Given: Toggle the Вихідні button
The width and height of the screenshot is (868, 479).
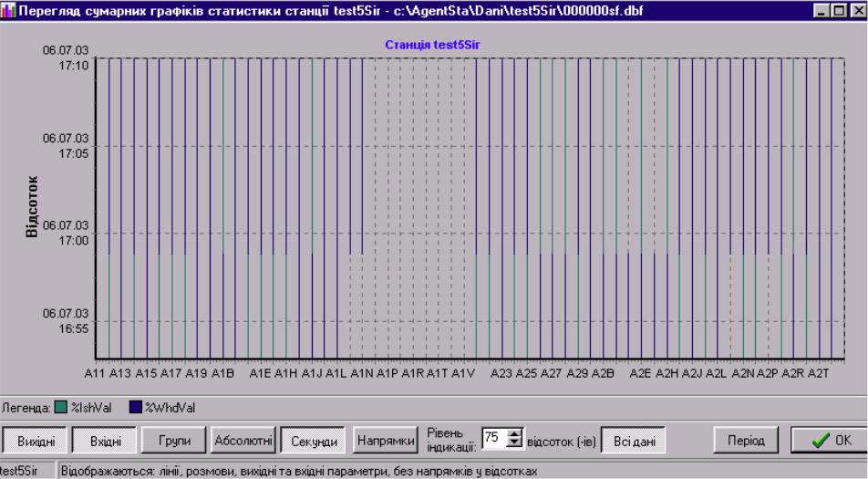Looking at the screenshot, I should click(x=36, y=441).
